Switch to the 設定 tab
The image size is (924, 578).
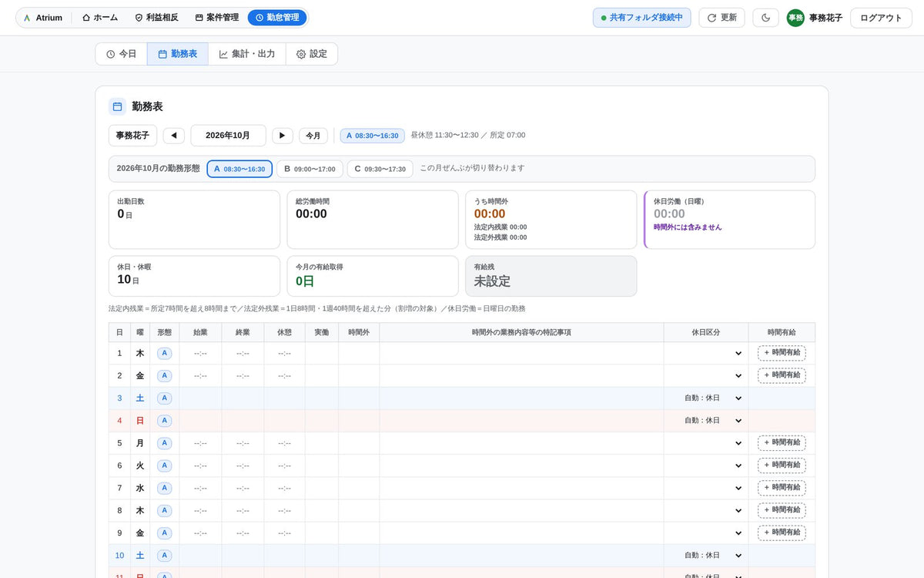tap(312, 54)
